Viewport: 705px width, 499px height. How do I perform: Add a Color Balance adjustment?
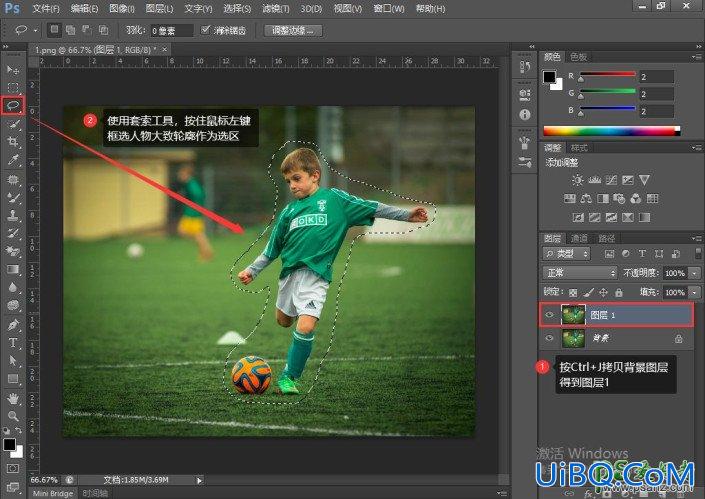coord(586,199)
